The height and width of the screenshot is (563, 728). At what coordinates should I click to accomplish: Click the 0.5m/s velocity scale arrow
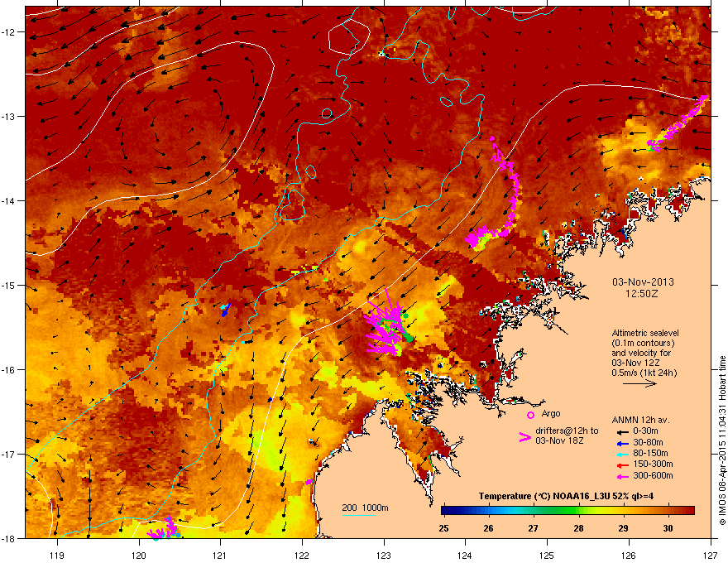coord(639,383)
